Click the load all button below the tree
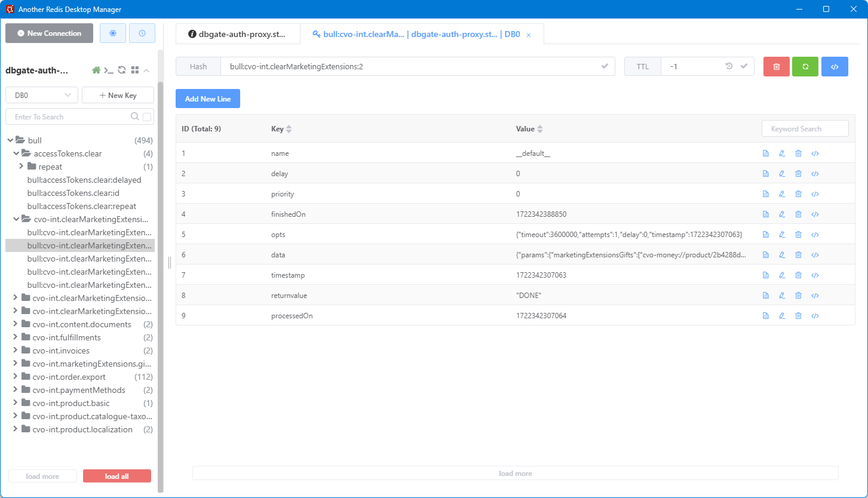Image resolution: width=868 pixels, height=498 pixels. point(116,475)
